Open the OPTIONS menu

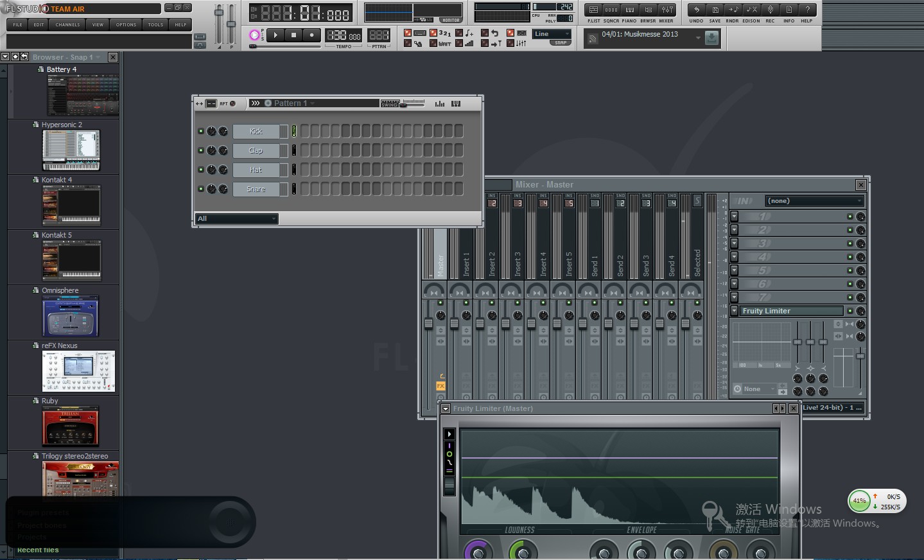126,24
